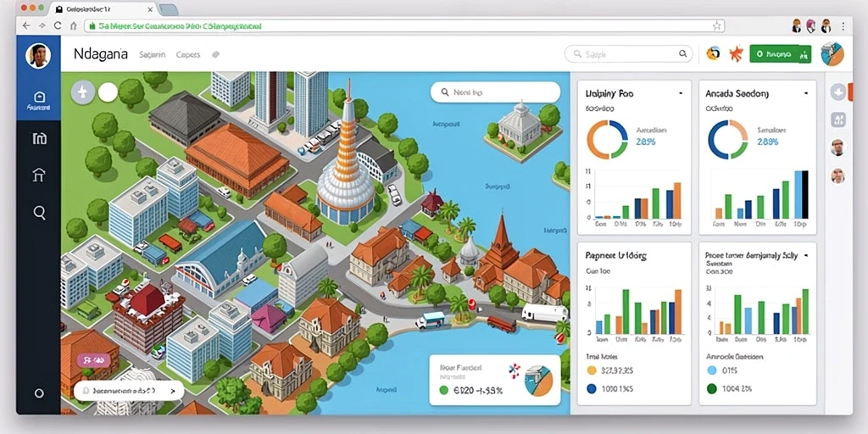Reload the page with the refresh icon

[58, 26]
